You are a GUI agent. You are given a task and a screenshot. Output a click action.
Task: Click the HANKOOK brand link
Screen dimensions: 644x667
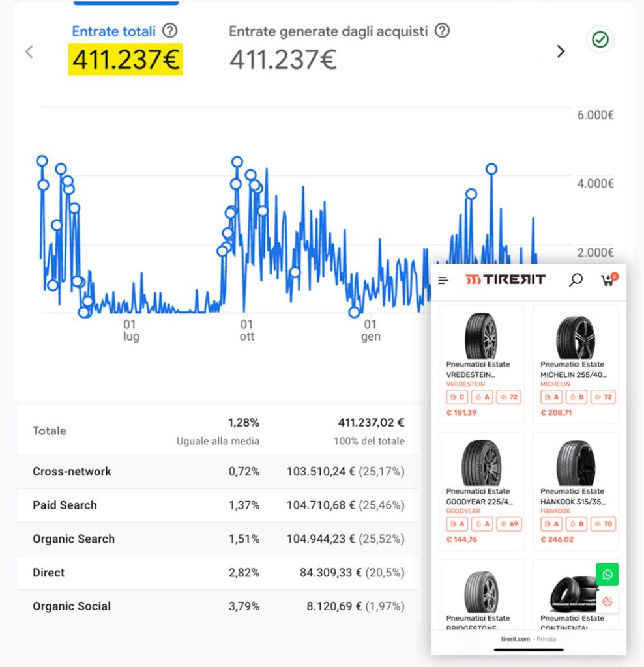(555, 511)
